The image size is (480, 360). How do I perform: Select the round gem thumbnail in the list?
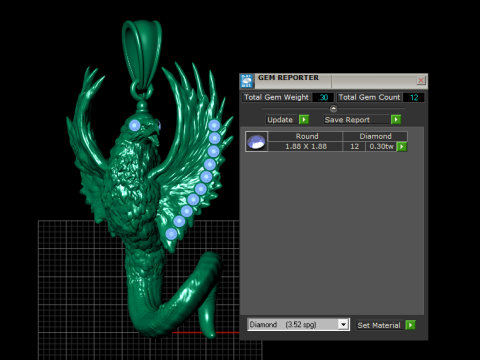coord(256,142)
